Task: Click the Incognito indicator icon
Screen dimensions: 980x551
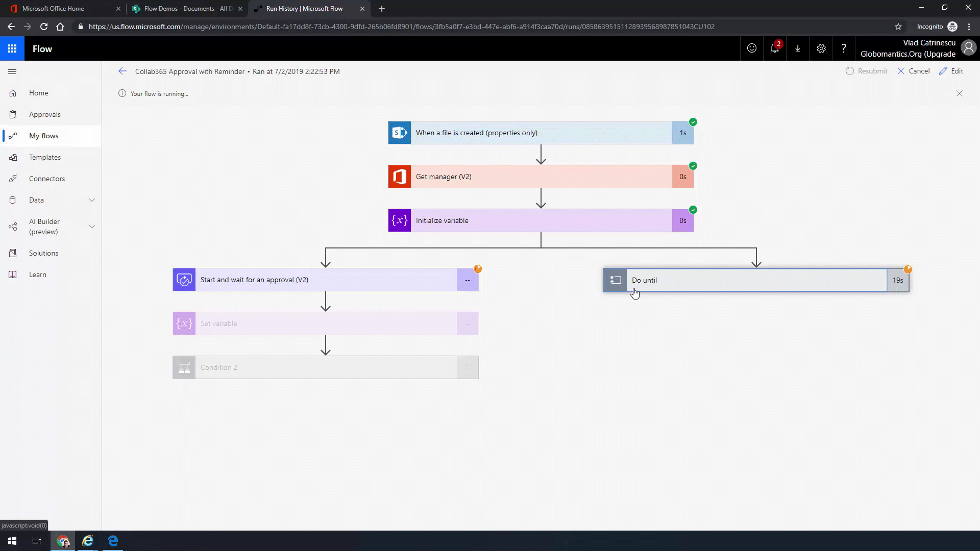Action: [952, 27]
